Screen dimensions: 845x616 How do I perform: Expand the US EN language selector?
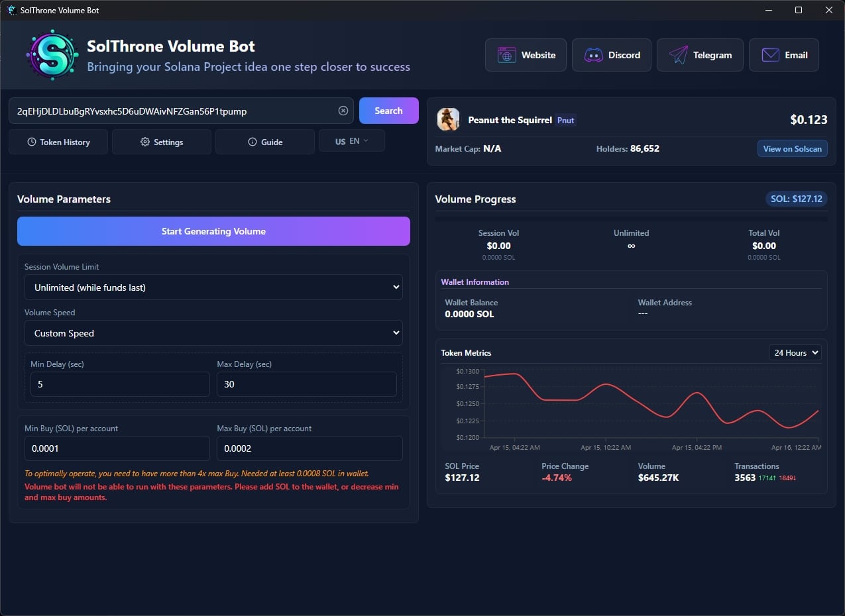pyautogui.click(x=351, y=140)
